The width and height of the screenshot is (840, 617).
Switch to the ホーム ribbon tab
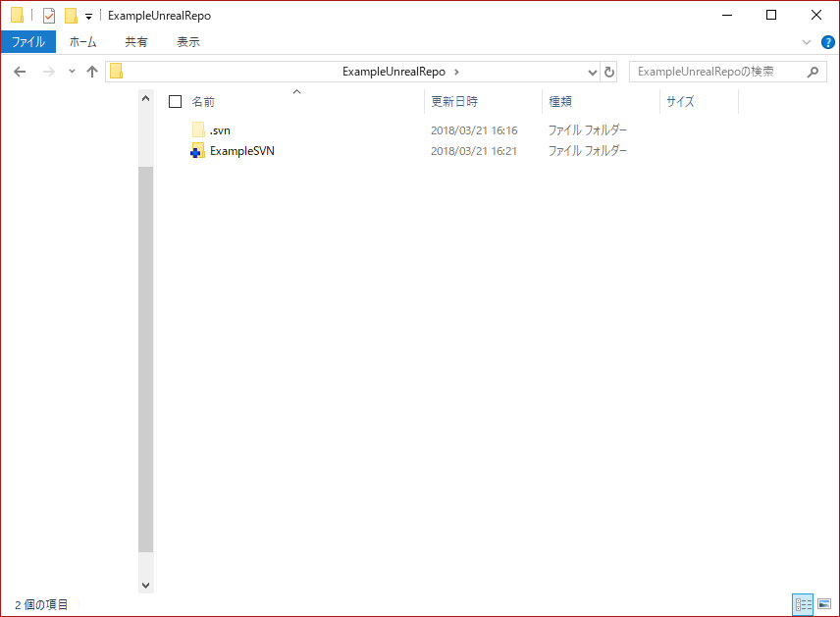click(82, 42)
